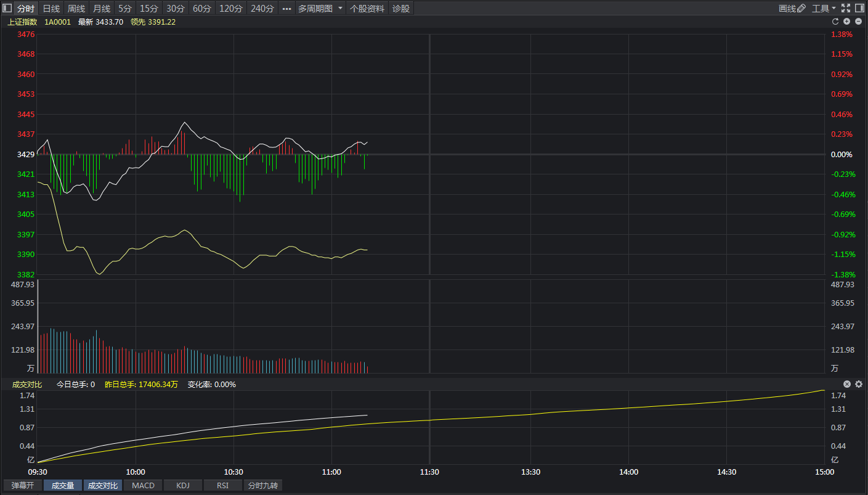The width and height of the screenshot is (868, 495).
Task: Zoom out using the minus circle icon
Action: (858, 22)
